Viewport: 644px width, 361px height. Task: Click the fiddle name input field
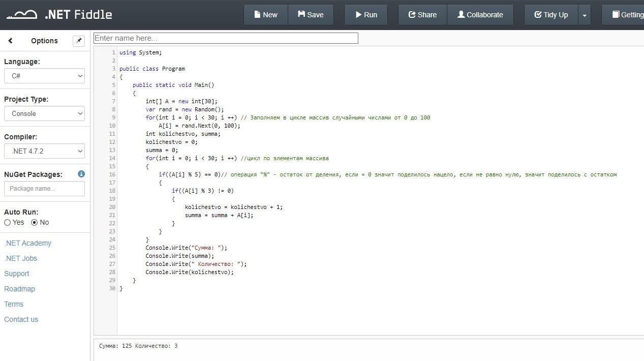tap(226, 38)
